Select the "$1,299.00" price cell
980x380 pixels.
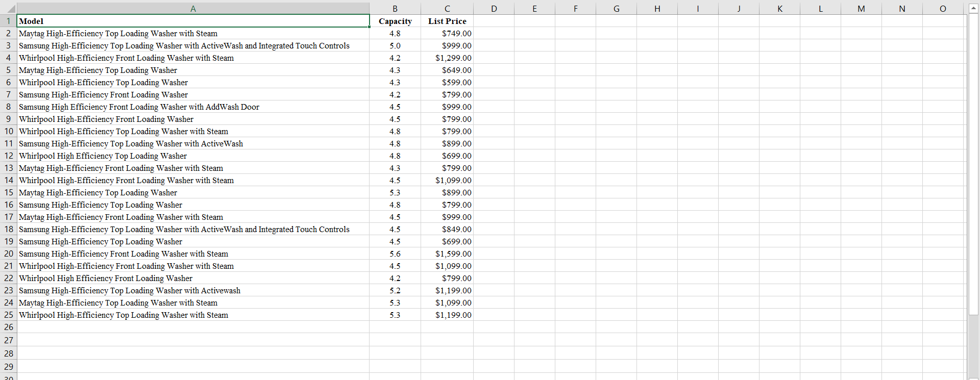[x=447, y=58]
